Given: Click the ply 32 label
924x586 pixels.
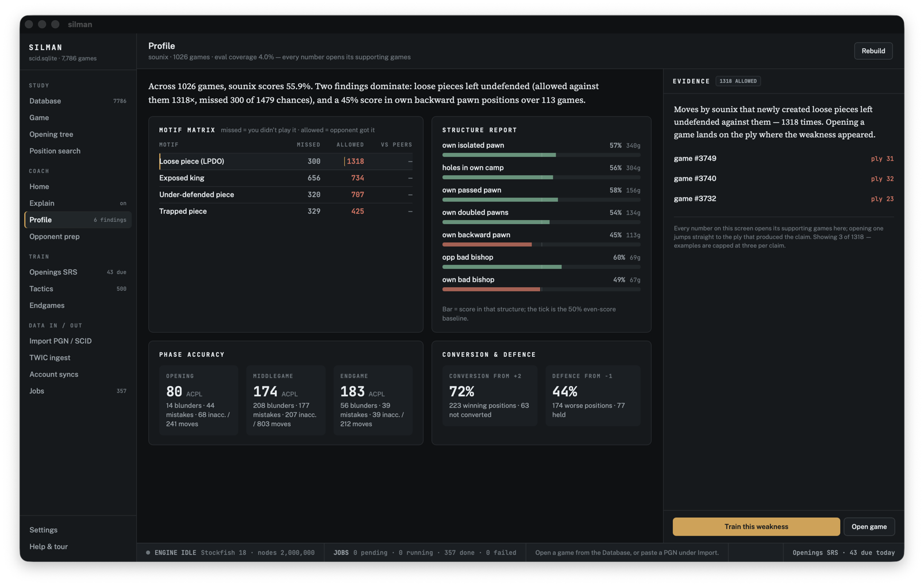Looking at the screenshot, I should 882,179.
